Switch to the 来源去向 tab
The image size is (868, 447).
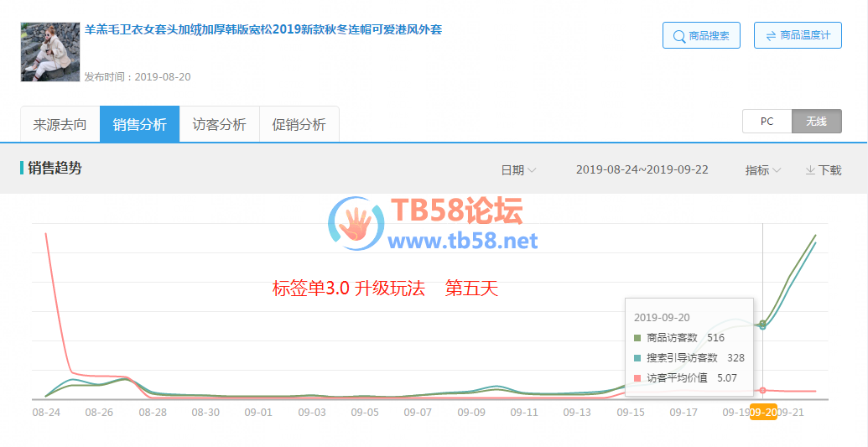(x=60, y=125)
